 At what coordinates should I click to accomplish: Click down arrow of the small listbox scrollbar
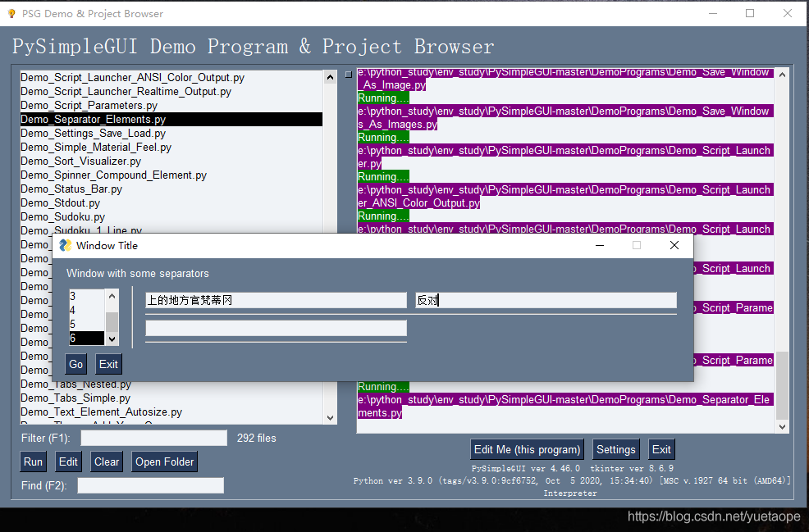coord(112,339)
